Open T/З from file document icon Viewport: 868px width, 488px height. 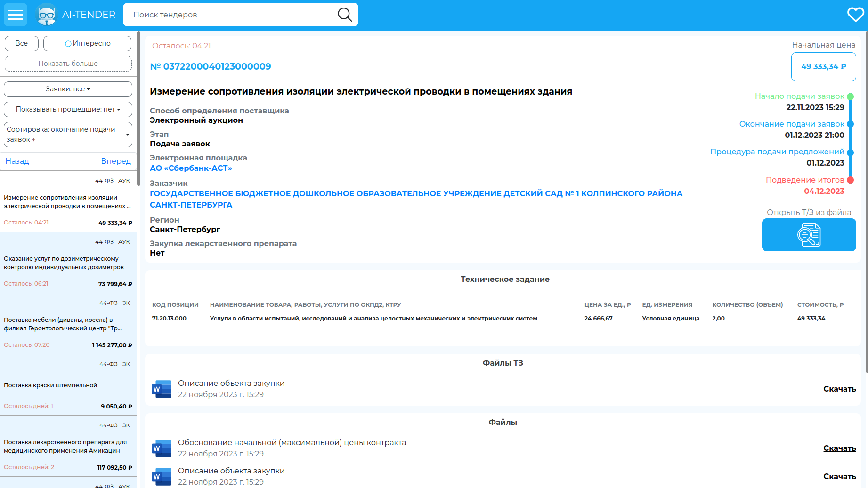(x=809, y=235)
